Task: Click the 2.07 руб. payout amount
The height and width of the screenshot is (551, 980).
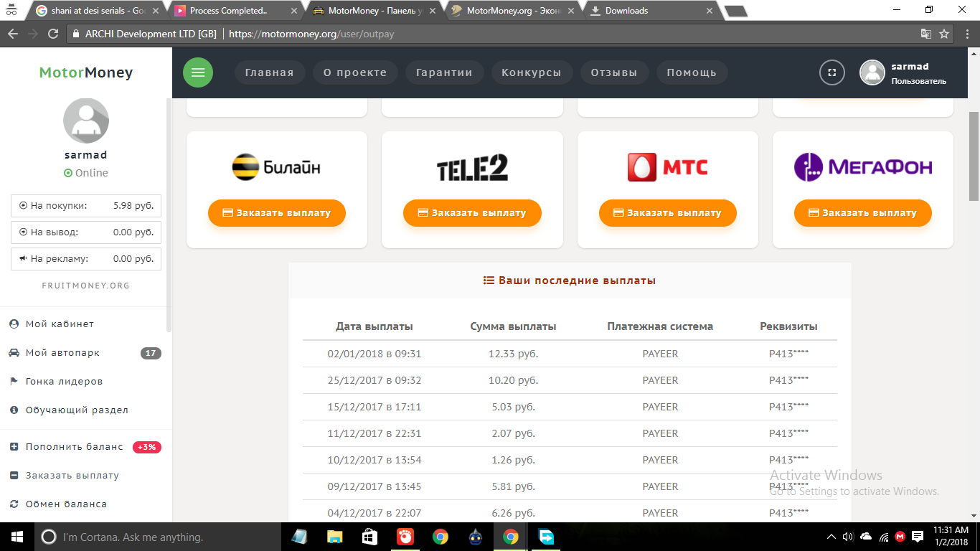Action: pos(513,433)
